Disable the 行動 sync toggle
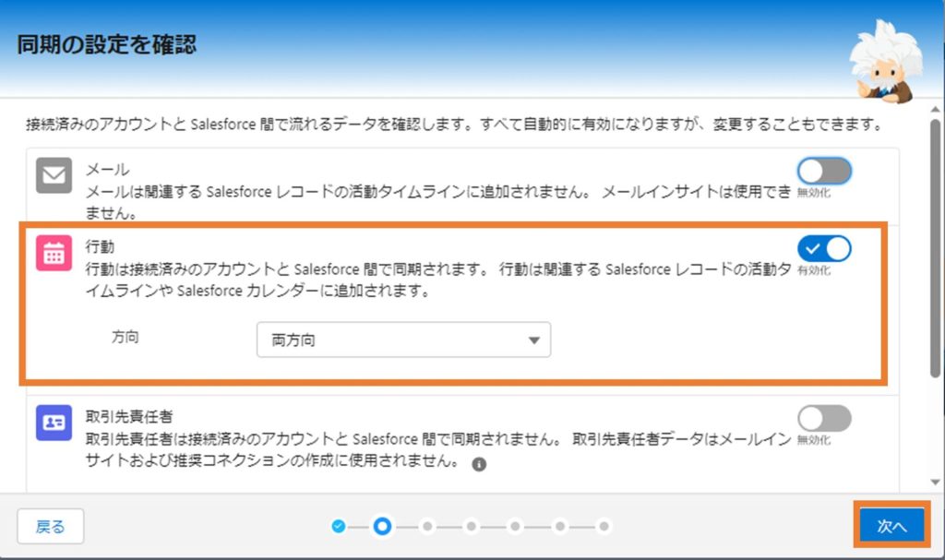This screenshot has width=945, height=560. pos(824,248)
